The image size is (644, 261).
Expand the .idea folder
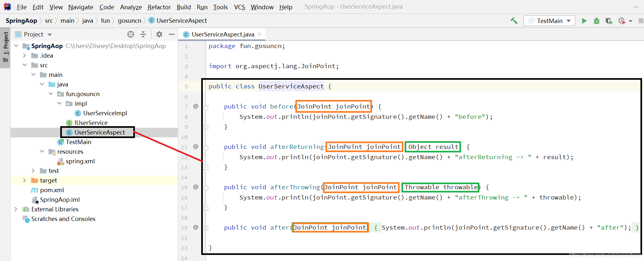[x=25, y=55]
